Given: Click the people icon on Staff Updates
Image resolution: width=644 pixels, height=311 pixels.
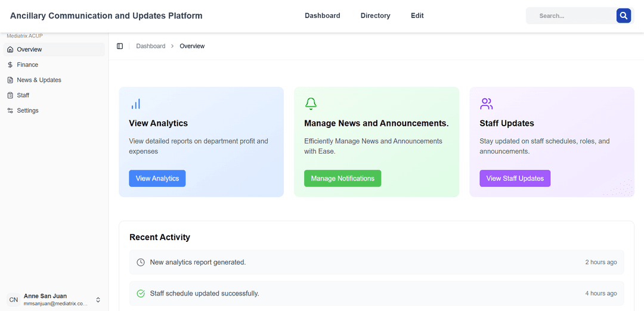Looking at the screenshot, I should (486, 104).
